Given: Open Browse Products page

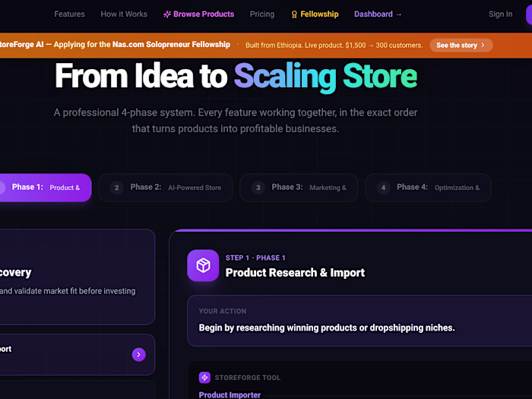Looking at the screenshot, I should click(x=199, y=14).
